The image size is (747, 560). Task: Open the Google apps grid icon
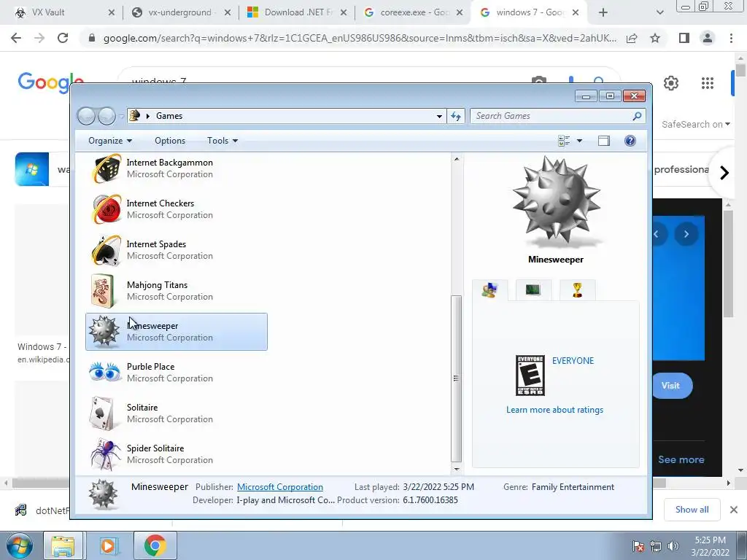(x=708, y=83)
